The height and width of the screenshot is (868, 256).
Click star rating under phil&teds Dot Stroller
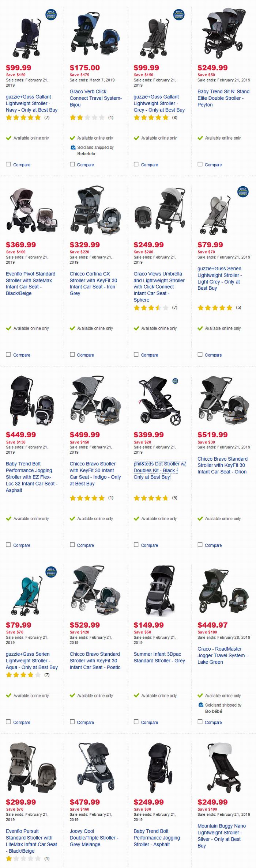(x=151, y=498)
